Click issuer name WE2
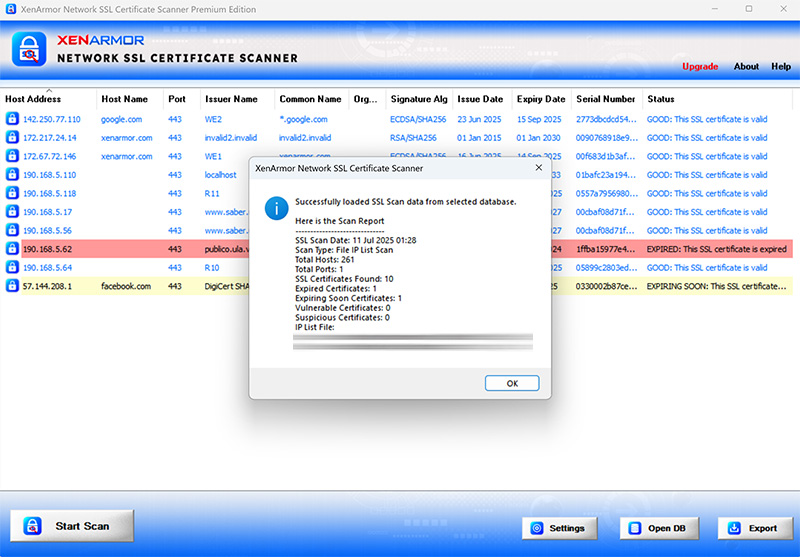 [212, 119]
